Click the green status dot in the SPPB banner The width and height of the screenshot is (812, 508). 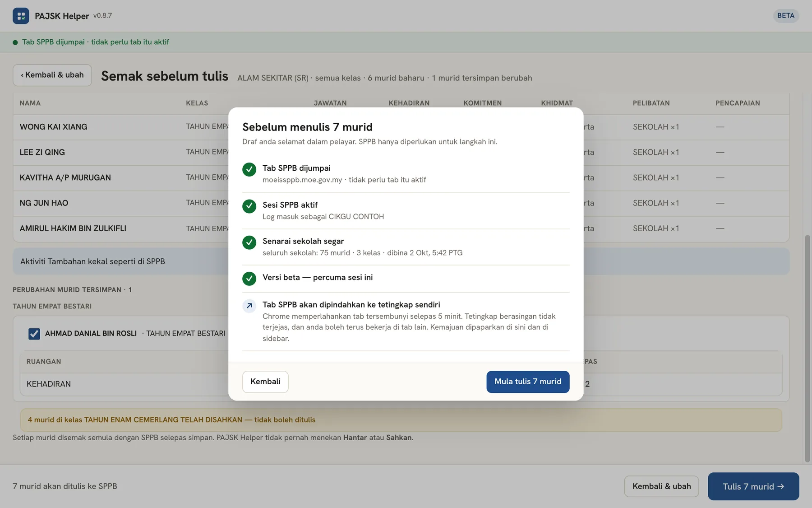(x=15, y=42)
